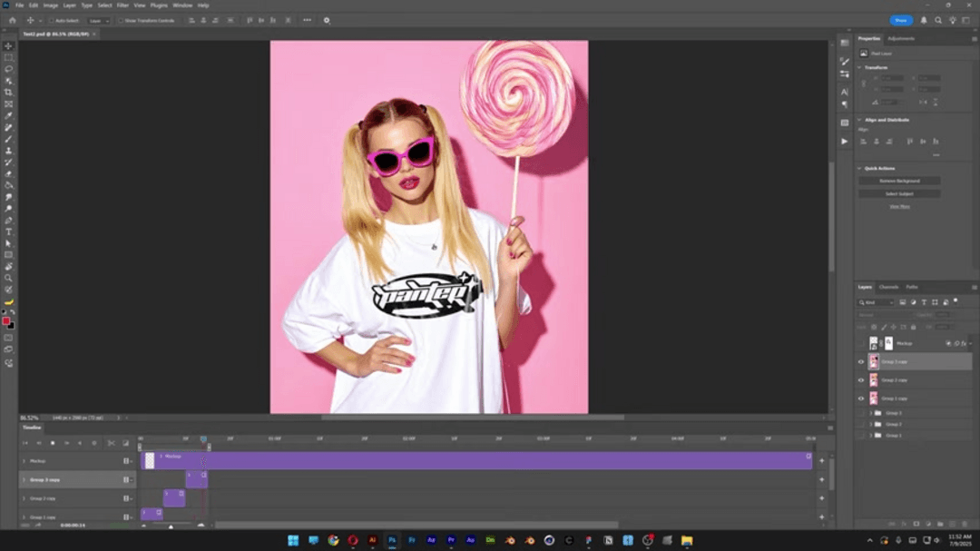This screenshot has width=980, height=551.
Task: Select the Brush tool
Action: coord(8,139)
